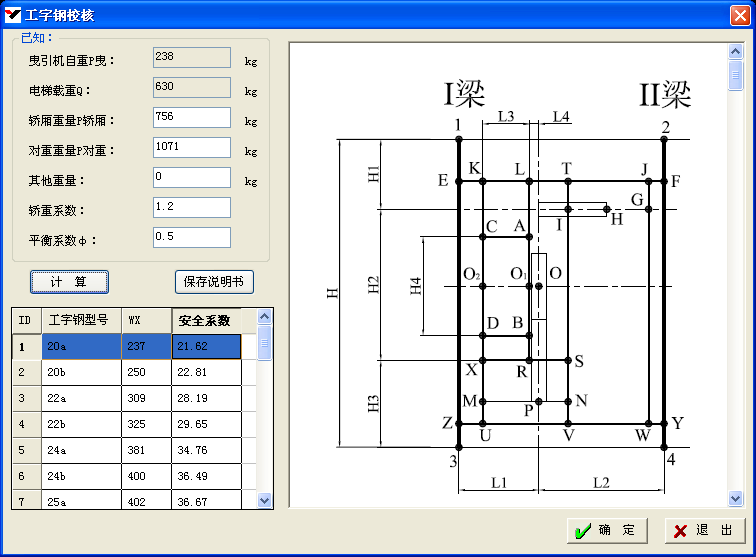
Task: Select table row with steel model 20b
Action: point(80,372)
